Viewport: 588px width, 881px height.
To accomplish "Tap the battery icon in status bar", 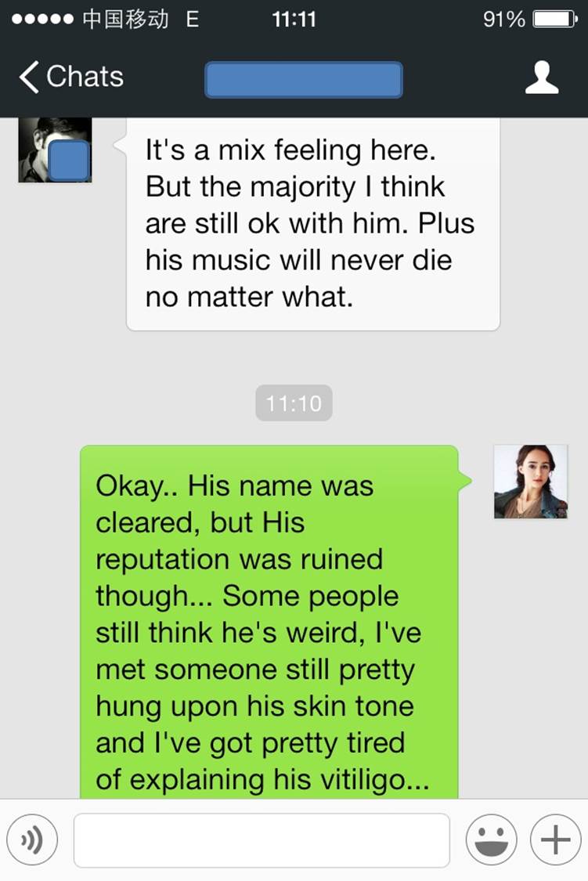I will [555, 20].
